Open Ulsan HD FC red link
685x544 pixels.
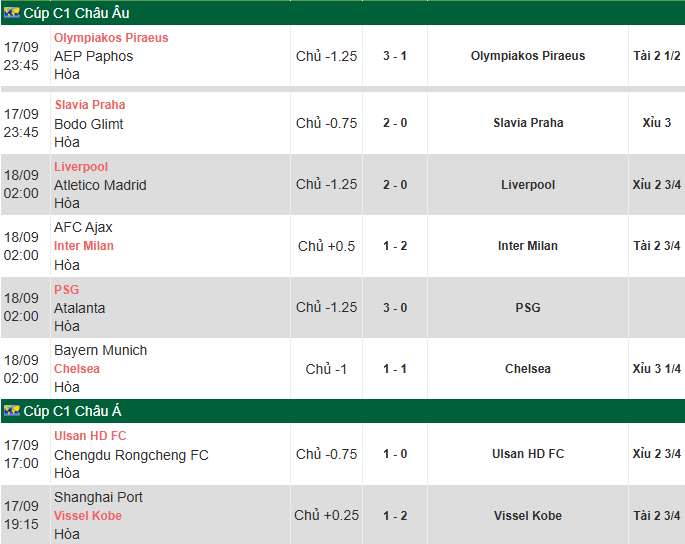point(90,436)
